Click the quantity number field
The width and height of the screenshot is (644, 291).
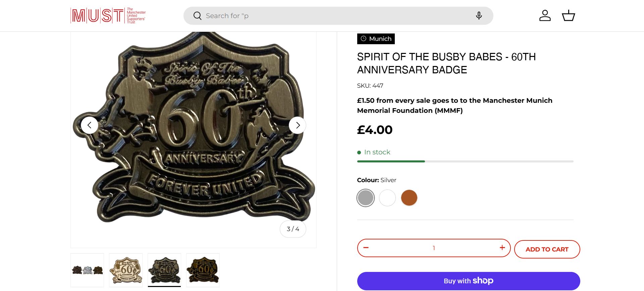click(434, 248)
